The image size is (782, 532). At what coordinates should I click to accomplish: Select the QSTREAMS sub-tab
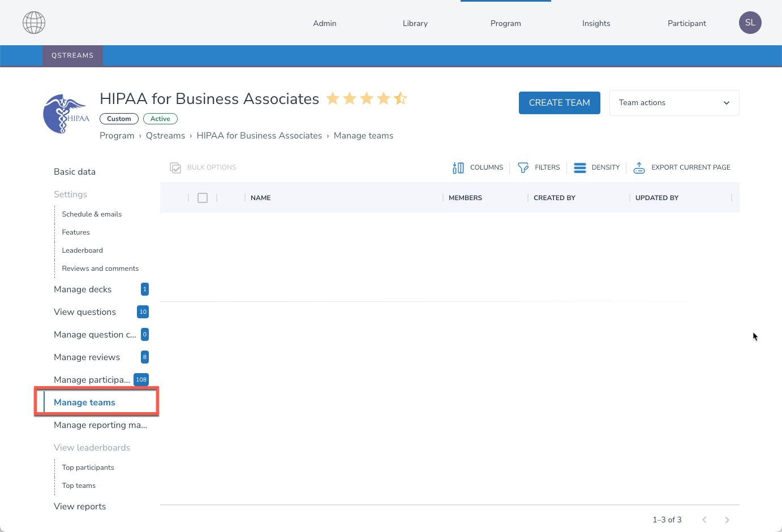[72, 55]
